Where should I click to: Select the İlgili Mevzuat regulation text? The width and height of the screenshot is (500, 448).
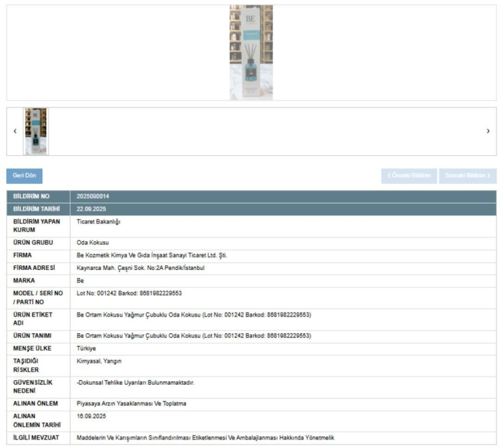[x=205, y=437]
